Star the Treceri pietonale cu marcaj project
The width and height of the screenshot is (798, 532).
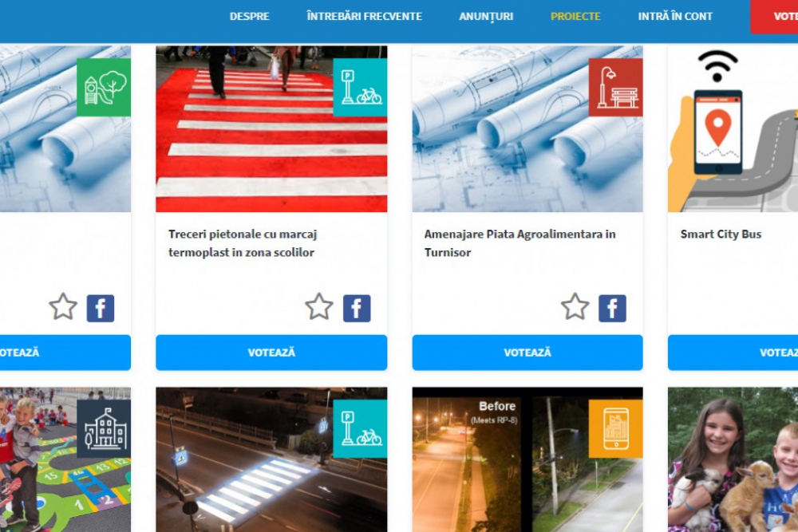(319, 307)
